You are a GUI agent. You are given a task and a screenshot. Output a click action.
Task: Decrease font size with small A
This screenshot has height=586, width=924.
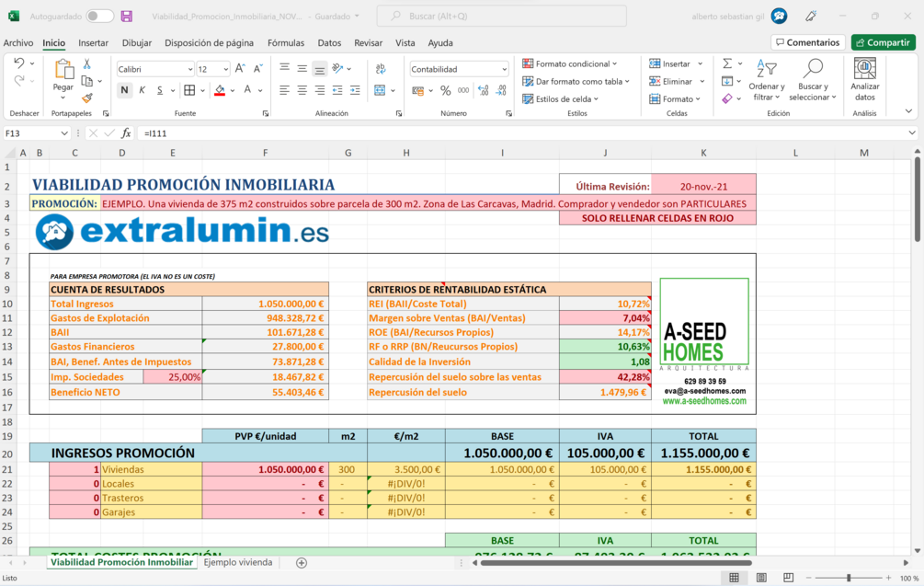pos(257,69)
